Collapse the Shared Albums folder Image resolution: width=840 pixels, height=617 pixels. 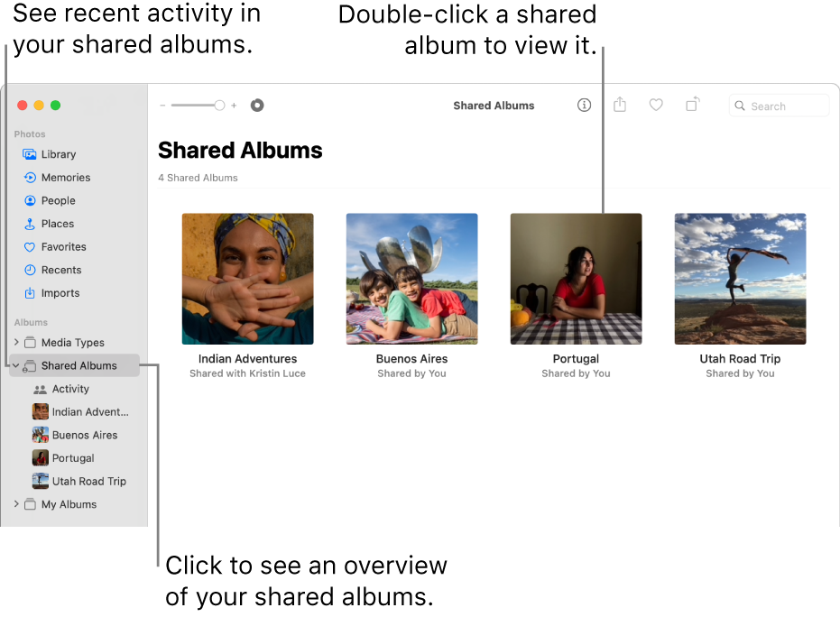(x=16, y=366)
